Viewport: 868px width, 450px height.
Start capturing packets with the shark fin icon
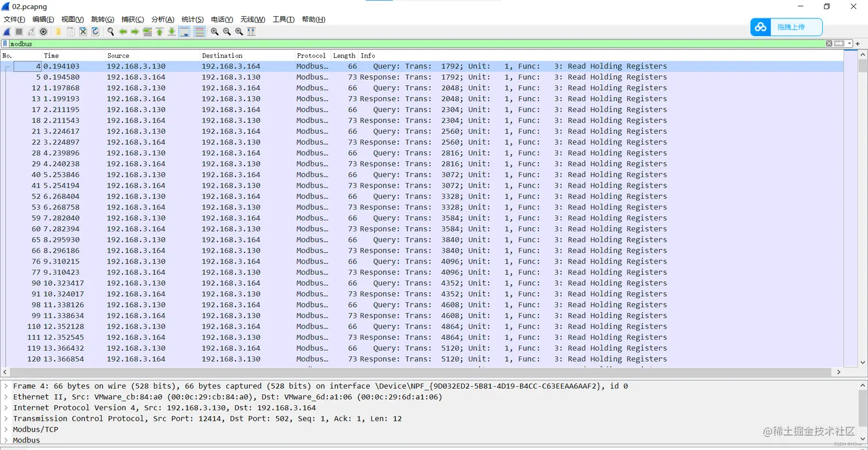7,32
